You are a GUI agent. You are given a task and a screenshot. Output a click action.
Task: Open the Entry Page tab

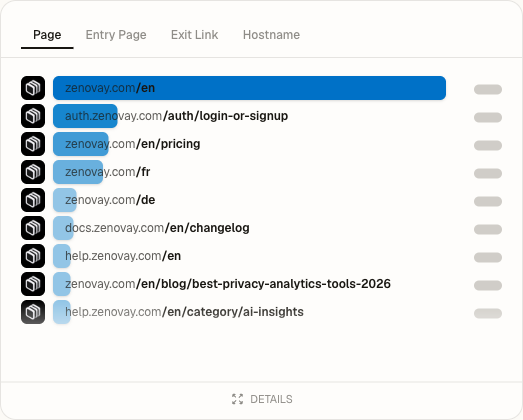[x=116, y=35]
